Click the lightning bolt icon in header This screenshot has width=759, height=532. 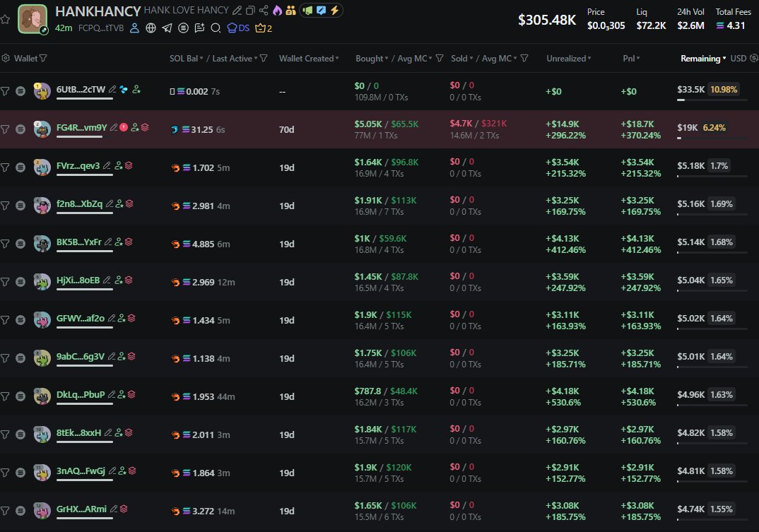[x=333, y=11]
